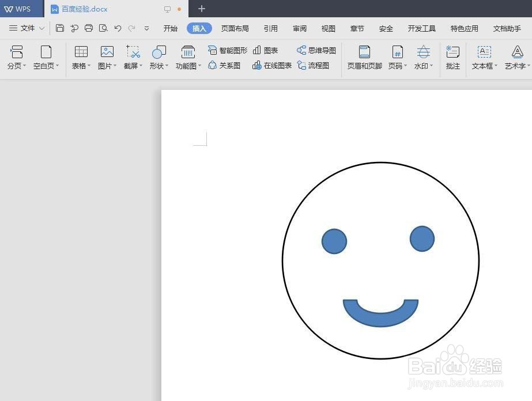
Task: Open the 思维导图 mind map tool
Action: coord(316,50)
